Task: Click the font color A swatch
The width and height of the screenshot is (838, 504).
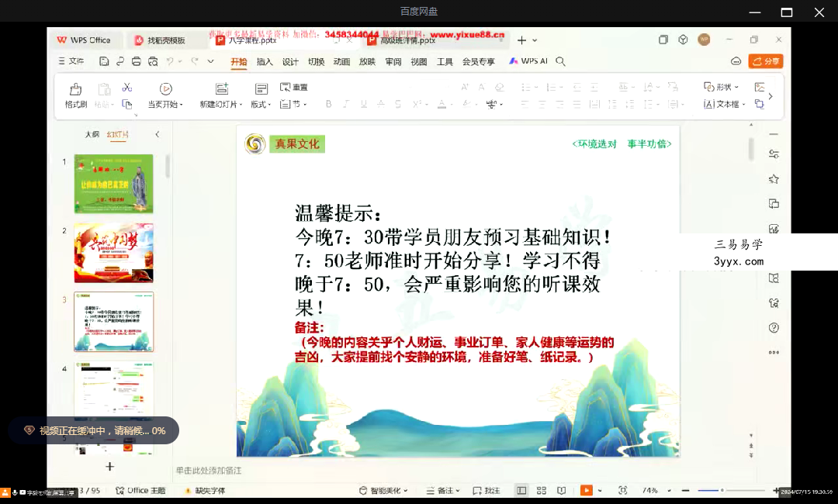Action: pyautogui.click(x=442, y=104)
